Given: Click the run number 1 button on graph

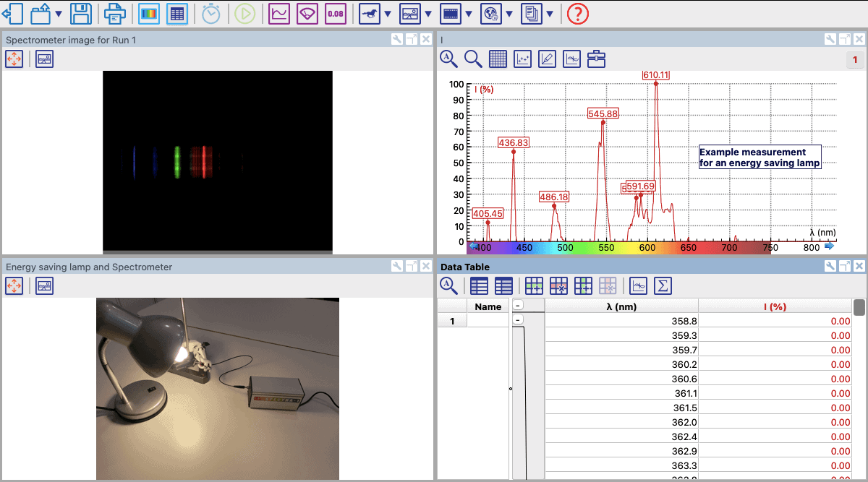Looking at the screenshot, I should tap(855, 60).
